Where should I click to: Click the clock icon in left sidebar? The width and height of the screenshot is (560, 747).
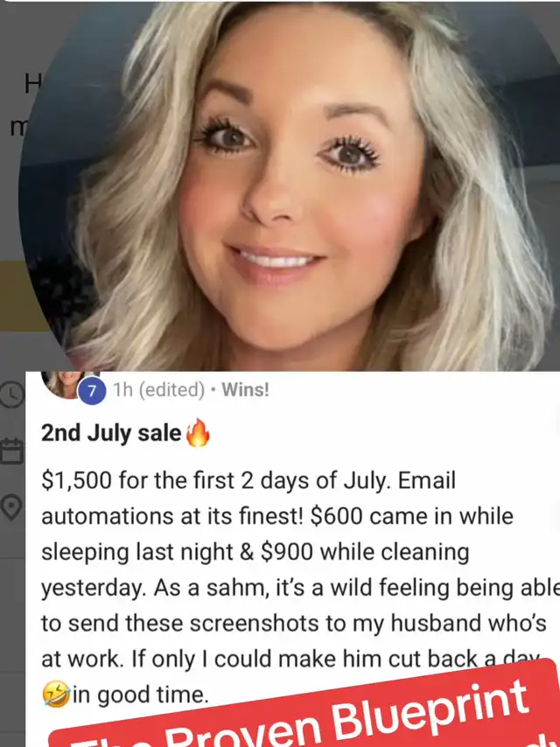point(10,394)
